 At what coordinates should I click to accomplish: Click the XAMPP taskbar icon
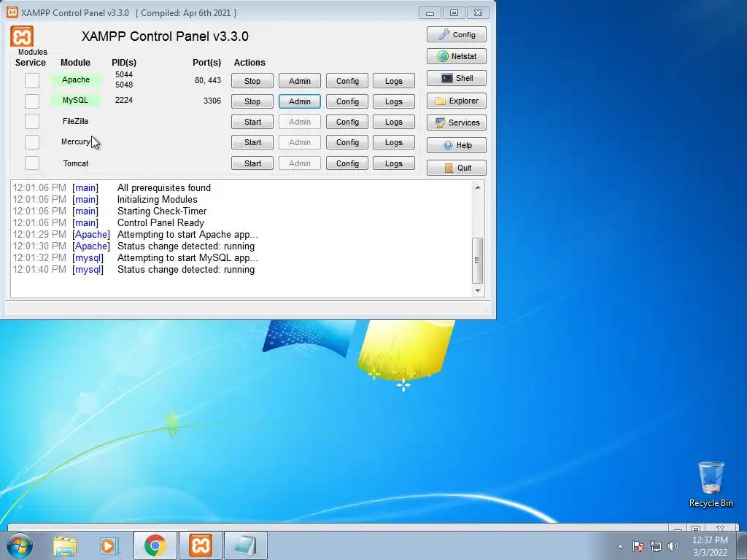tap(201, 545)
